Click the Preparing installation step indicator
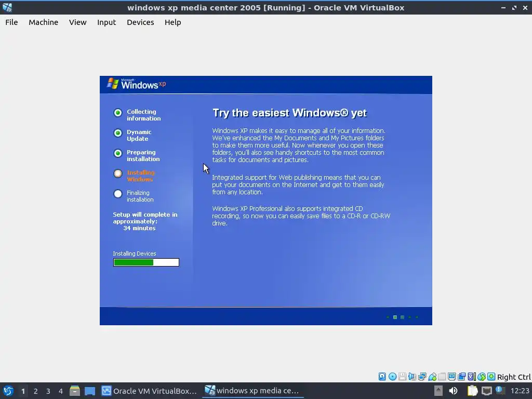Screen dimensions: 532x399 click(x=118, y=153)
